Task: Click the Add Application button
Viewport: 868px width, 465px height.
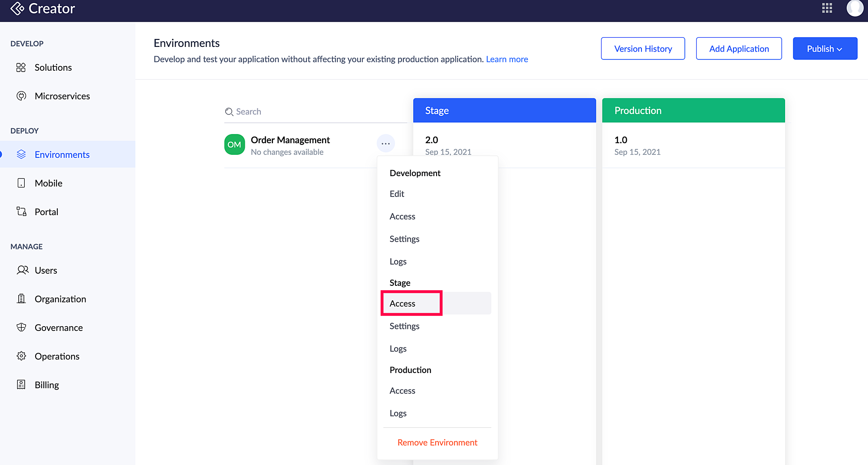Action: click(739, 49)
